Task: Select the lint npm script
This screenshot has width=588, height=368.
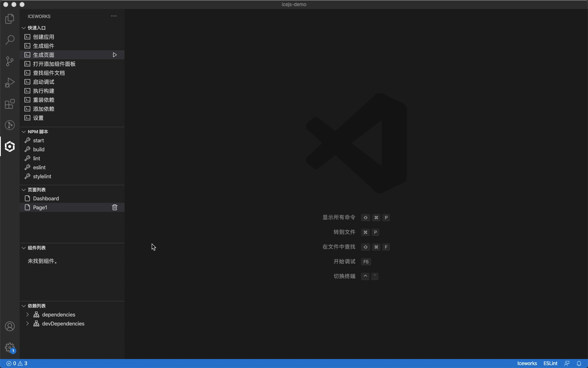Action: pos(72,158)
